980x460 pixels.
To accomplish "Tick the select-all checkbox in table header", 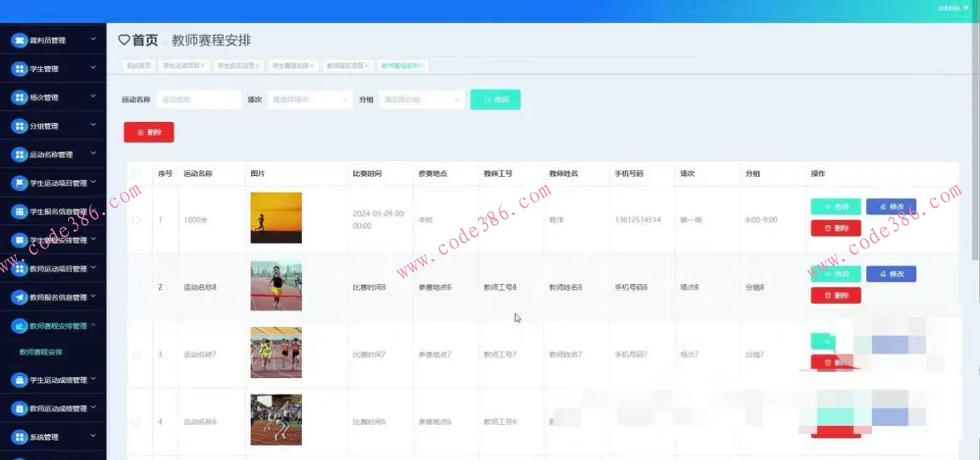I will click(136, 174).
